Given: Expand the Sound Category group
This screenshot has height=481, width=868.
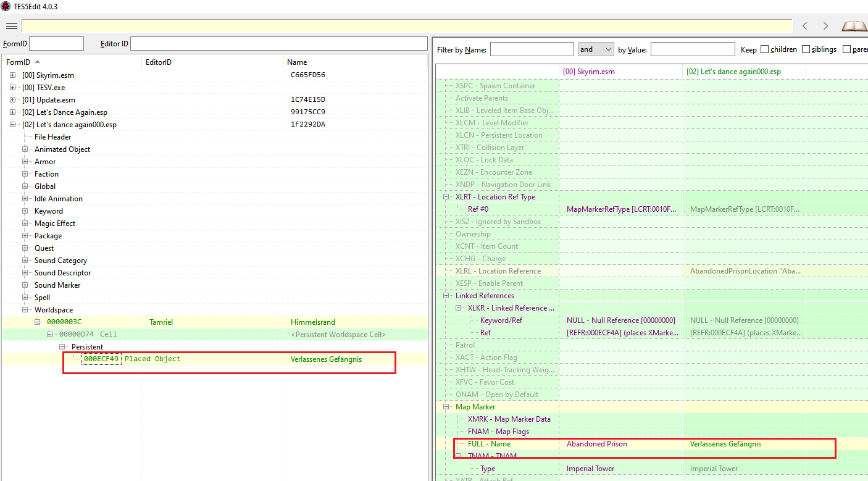Looking at the screenshot, I should pos(25,261).
